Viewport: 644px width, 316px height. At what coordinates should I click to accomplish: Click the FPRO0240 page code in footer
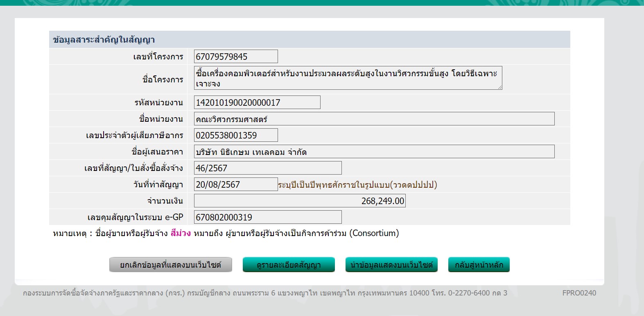[x=579, y=293]
